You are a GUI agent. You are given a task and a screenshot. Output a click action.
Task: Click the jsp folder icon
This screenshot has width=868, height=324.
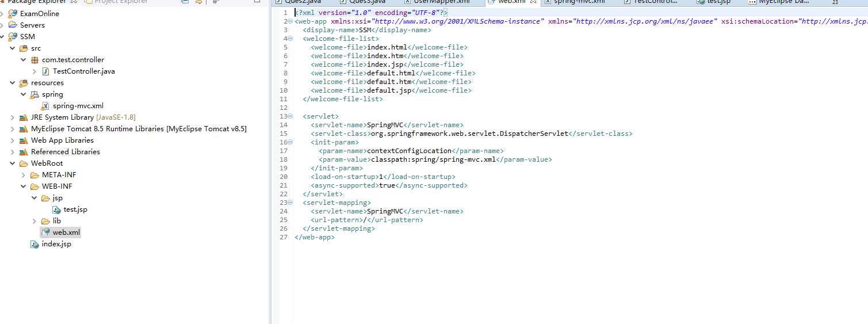pyautogui.click(x=45, y=197)
